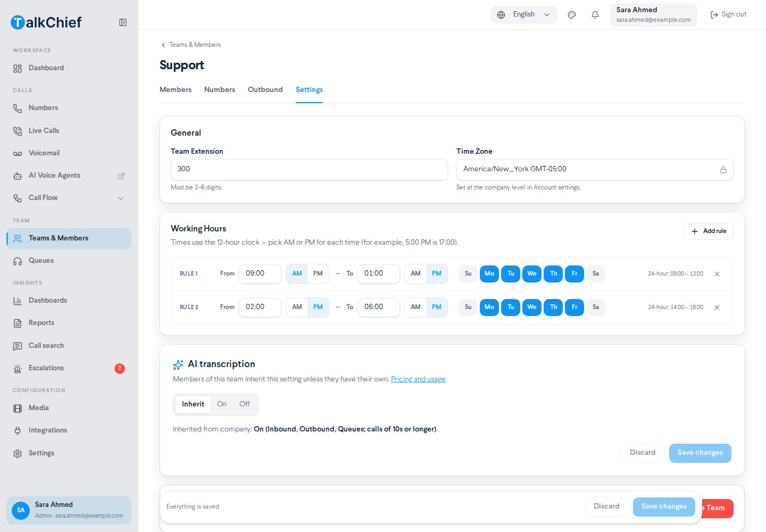Open AI Voice Agents external link icon

point(121,176)
